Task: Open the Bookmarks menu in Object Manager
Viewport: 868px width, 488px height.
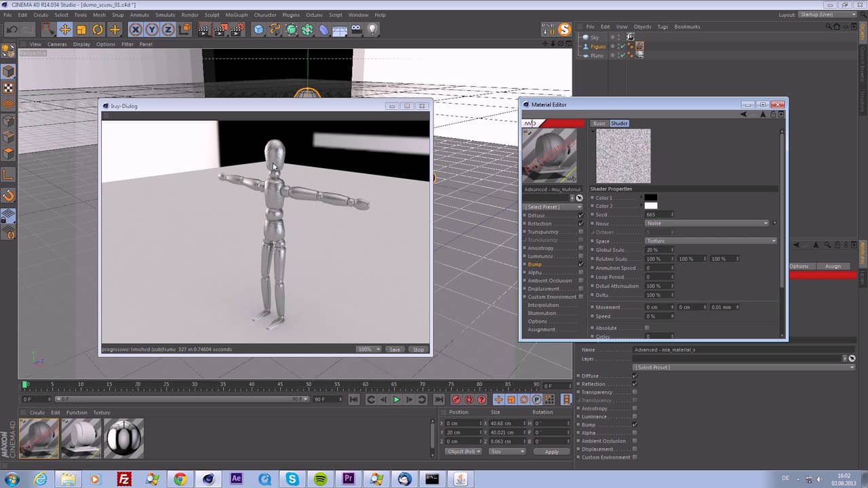Action: pos(687,26)
